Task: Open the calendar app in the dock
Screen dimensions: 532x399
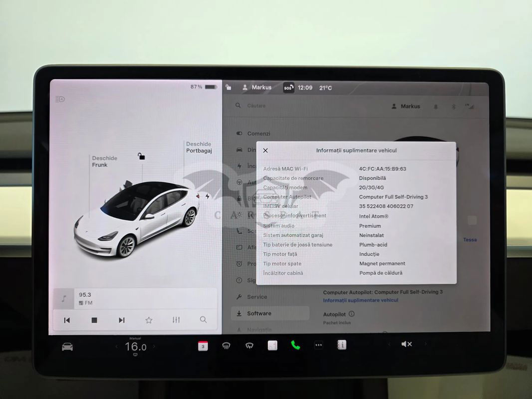Action: click(x=203, y=346)
